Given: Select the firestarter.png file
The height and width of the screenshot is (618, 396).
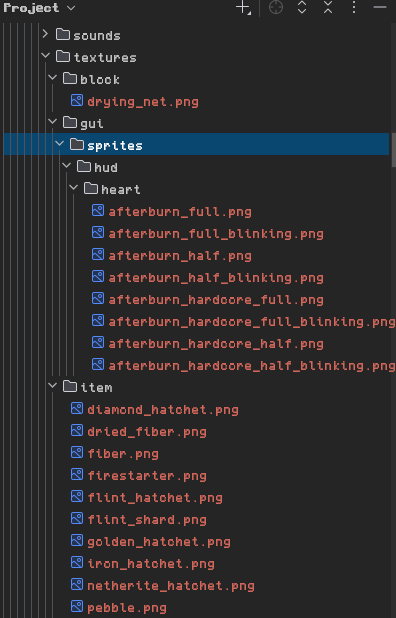Looking at the screenshot, I should point(147,476).
